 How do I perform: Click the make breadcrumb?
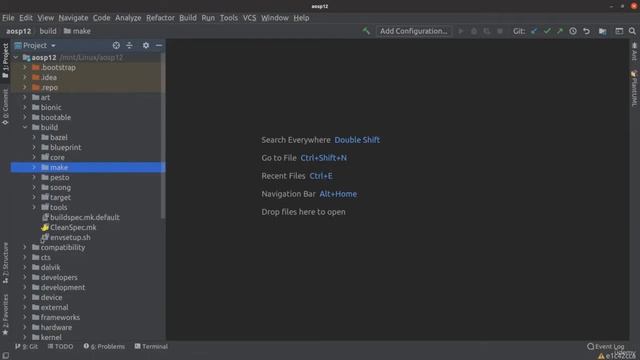click(77, 31)
